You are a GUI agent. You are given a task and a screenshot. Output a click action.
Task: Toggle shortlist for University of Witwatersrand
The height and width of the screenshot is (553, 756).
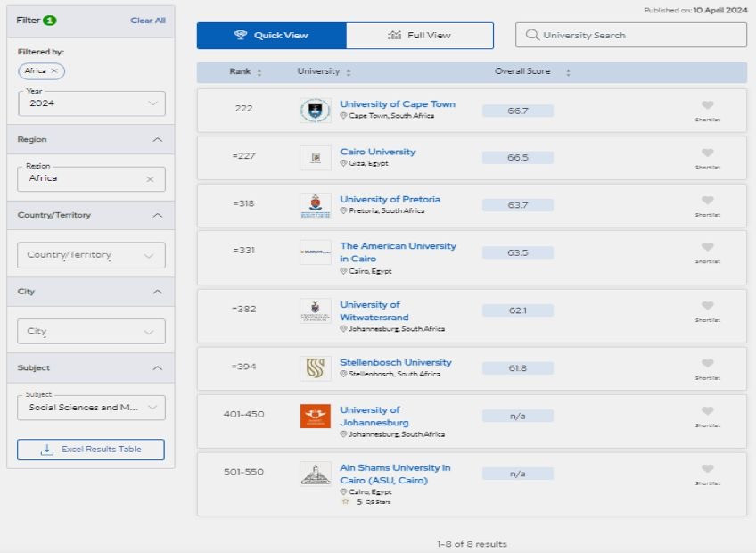click(707, 306)
